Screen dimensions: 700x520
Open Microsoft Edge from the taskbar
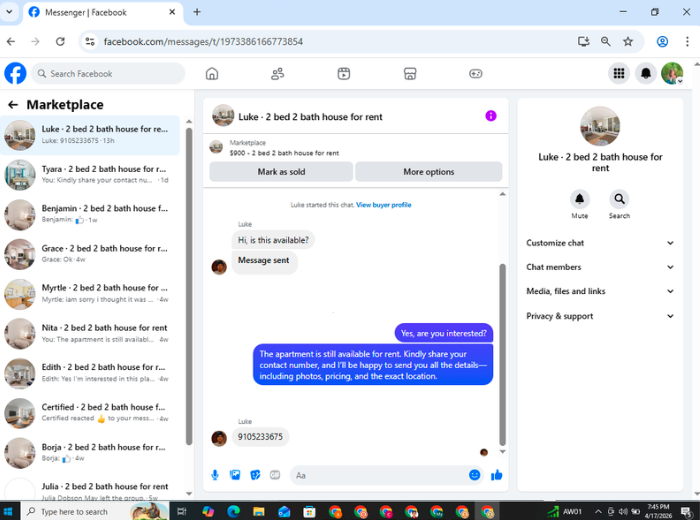(233, 511)
